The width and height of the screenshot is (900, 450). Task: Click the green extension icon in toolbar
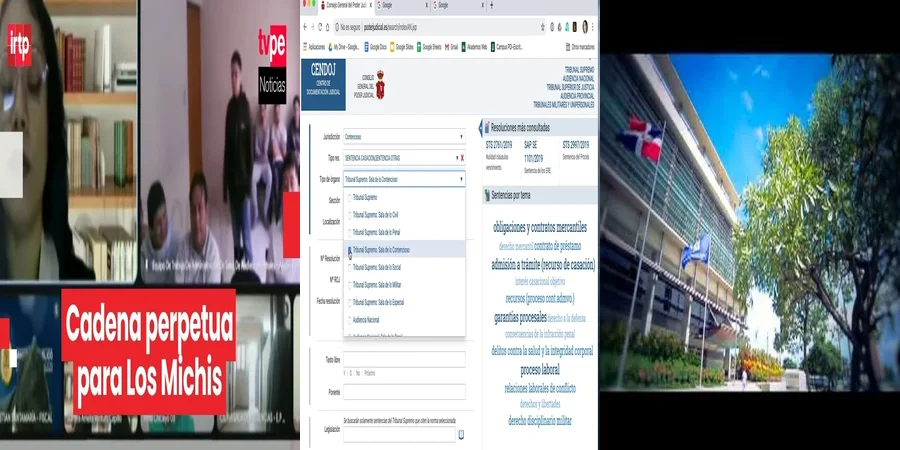pyautogui.click(x=567, y=27)
